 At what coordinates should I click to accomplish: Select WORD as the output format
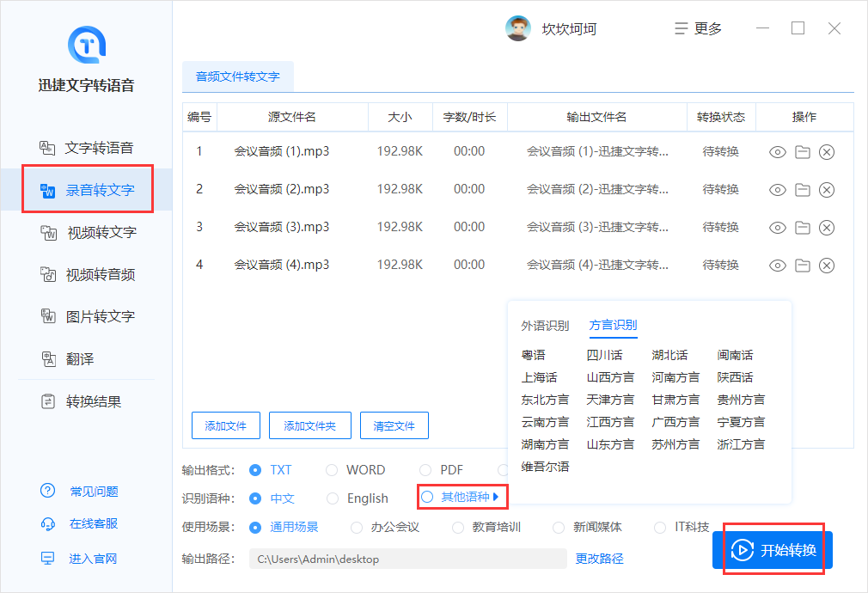point(332,470)
